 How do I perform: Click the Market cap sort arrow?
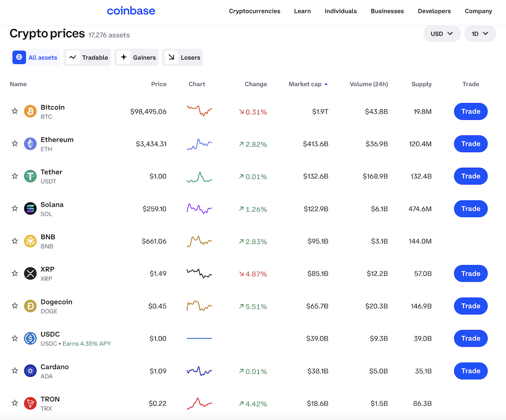pos(326,84)
